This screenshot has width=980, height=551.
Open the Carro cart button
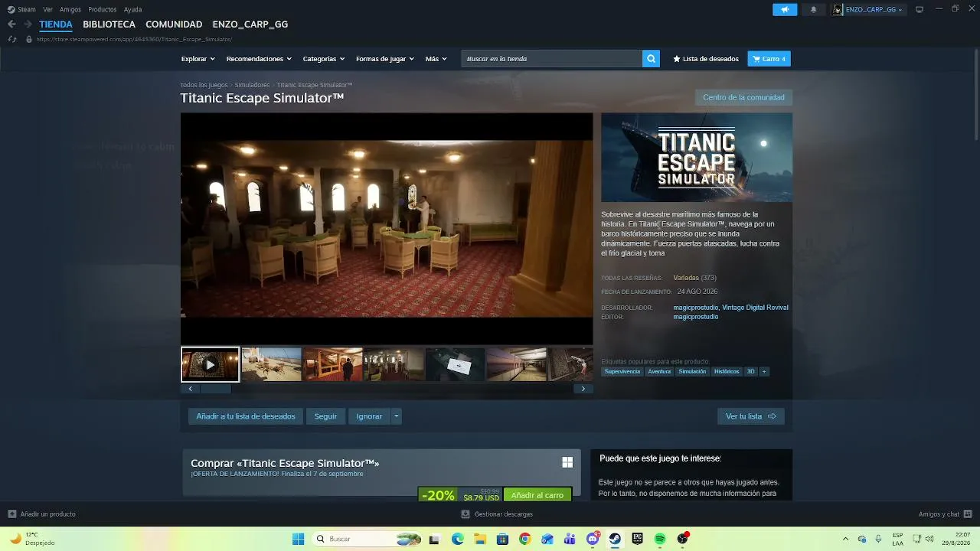[769, 59]
